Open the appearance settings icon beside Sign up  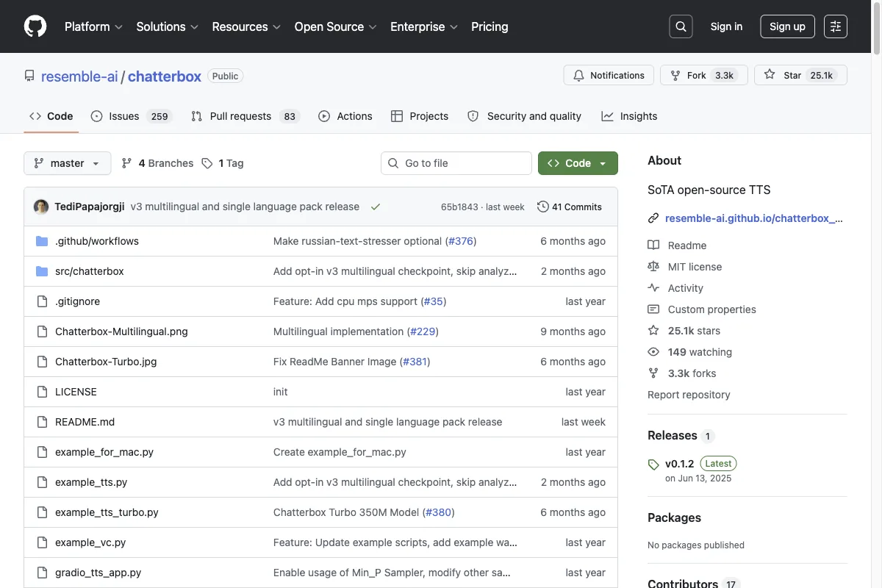[836, 26]
